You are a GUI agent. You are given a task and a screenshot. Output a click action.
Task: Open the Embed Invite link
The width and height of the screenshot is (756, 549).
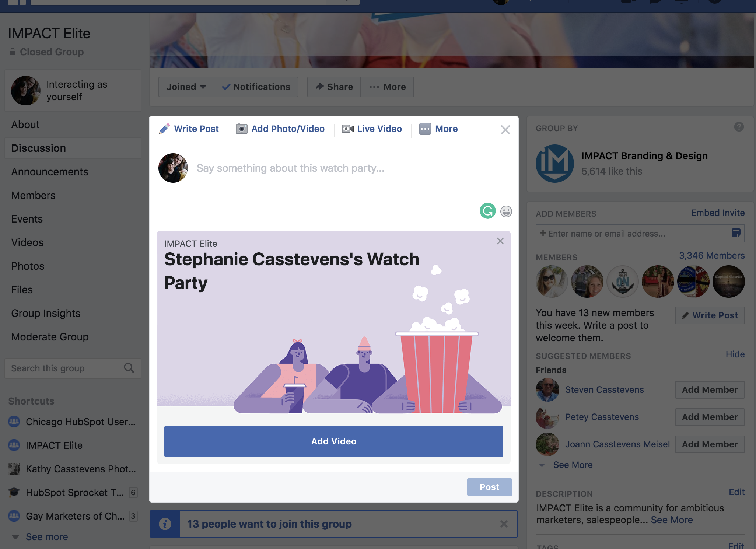coord(718,213)
